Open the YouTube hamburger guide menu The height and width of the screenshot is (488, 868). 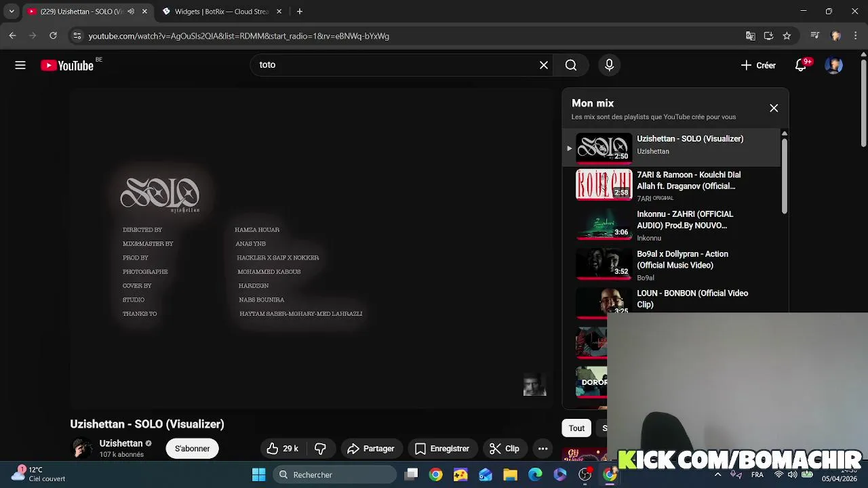pyautogui.click(x=20, y=65)
